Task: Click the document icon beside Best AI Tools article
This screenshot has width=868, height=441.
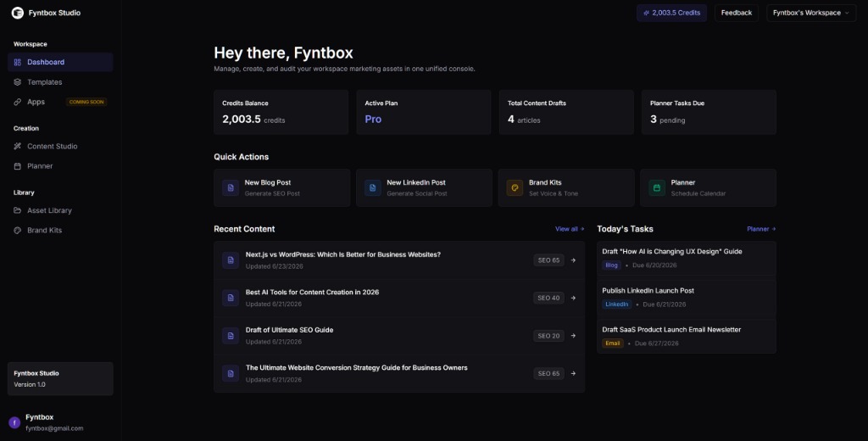Action: point(231,298)
